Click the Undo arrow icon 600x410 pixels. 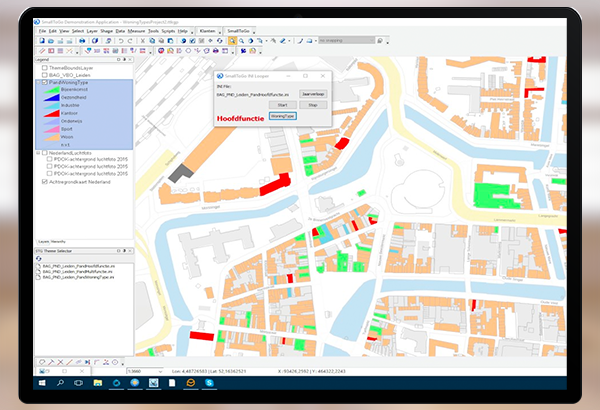[x=121, y=41]
